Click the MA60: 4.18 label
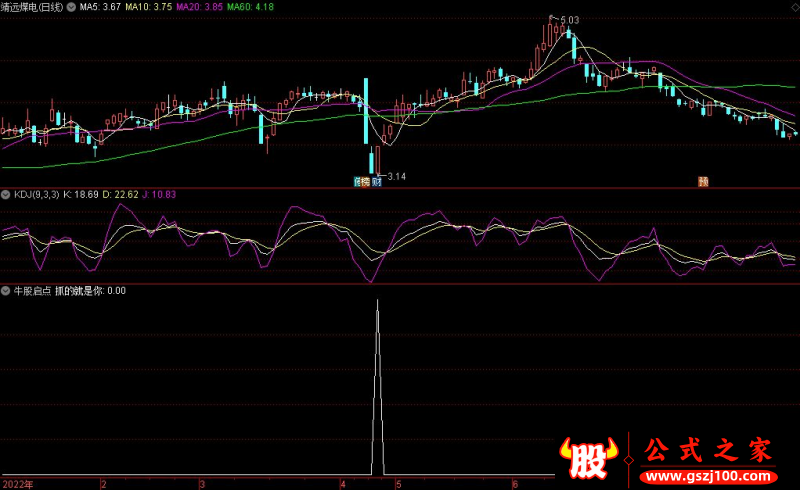The height and width of the screenshot is (490, 800). coord(251,7)
